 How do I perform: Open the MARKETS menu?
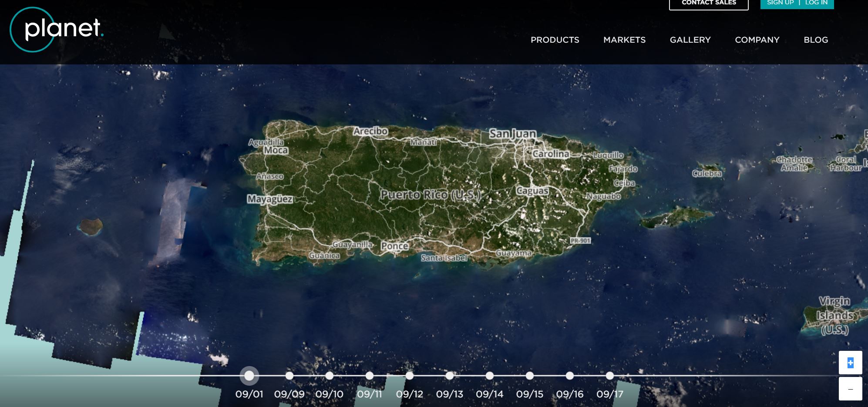(x=624, y=40)
